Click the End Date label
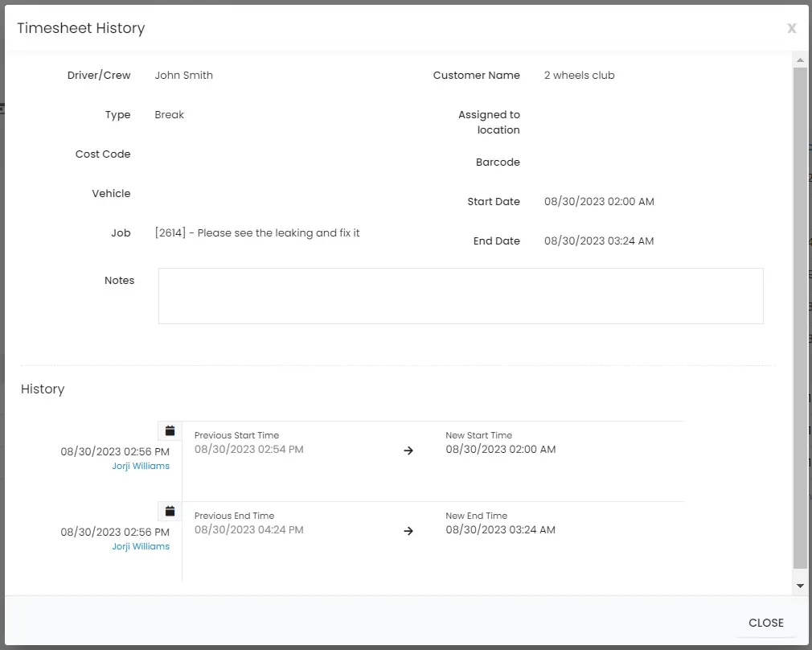The image size is (812, 650). [x=497, y=241]
